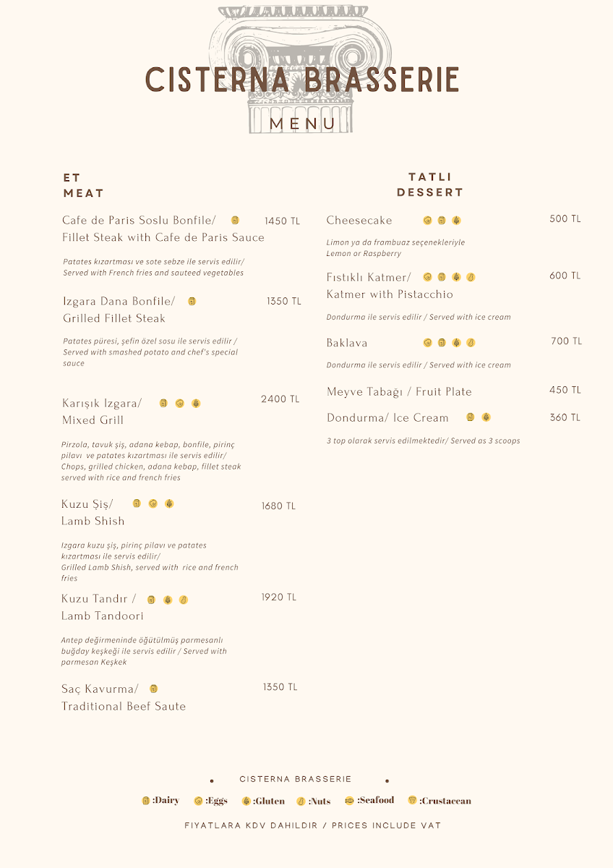Select the TATLI DESSERT section heading
This screenshot has height=868, width=613.
(x=430, y=184)
